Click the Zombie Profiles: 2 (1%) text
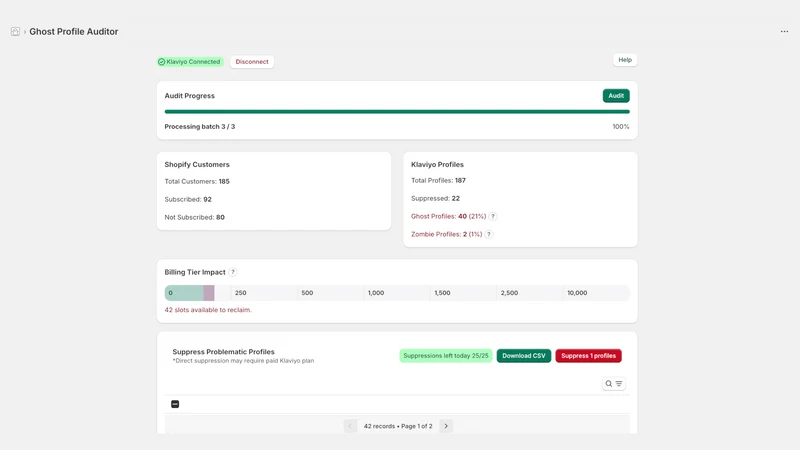Screen dimensions: 800x450 click(446, 234)
